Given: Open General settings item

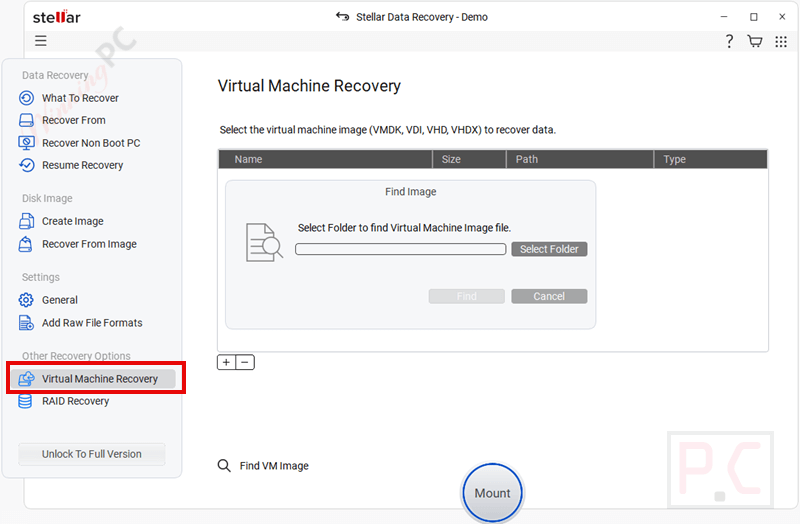Looking at the screenshot, I should click(x=60, y=300).
